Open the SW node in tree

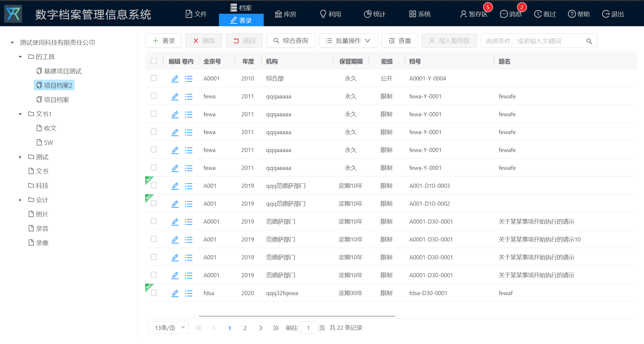45,142
